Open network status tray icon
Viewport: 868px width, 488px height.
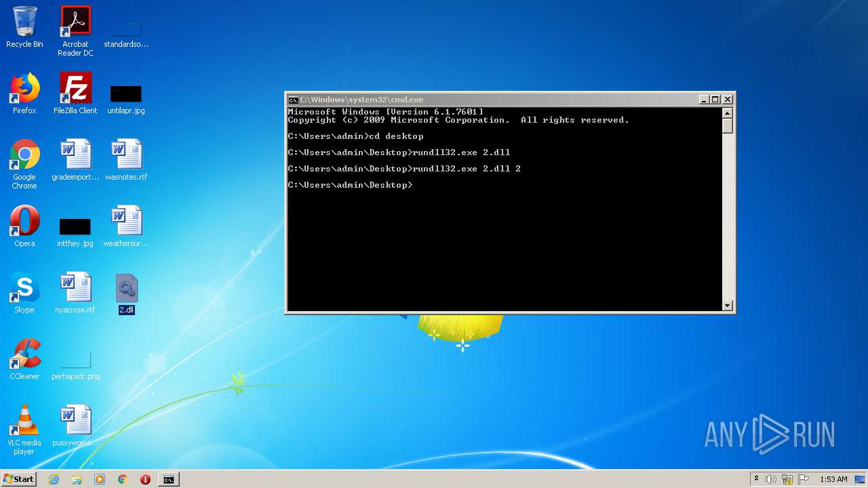coord(787,479)
